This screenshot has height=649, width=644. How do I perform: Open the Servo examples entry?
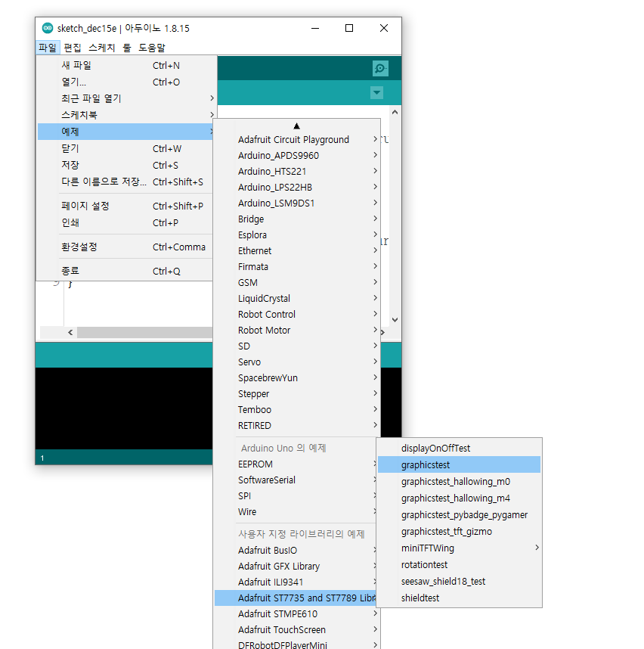297,362
